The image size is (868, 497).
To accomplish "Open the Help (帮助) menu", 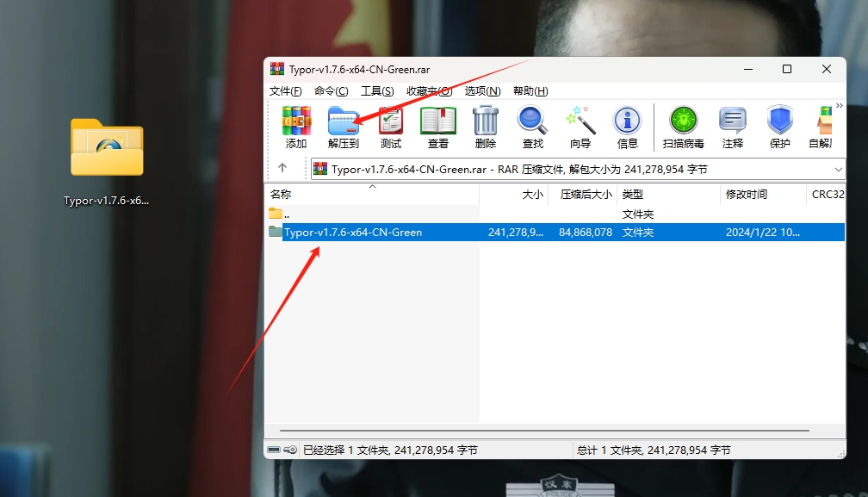I will click(x=530, y=91).
